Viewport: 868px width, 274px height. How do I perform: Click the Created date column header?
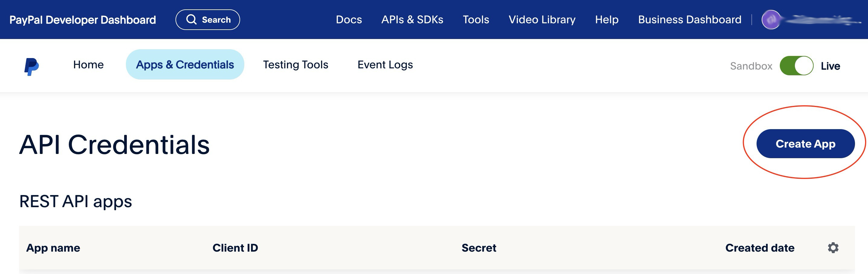point(760,248)
